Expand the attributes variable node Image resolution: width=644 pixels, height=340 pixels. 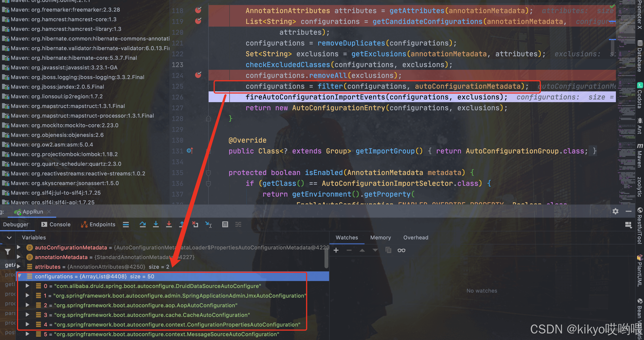click(19, 267)
